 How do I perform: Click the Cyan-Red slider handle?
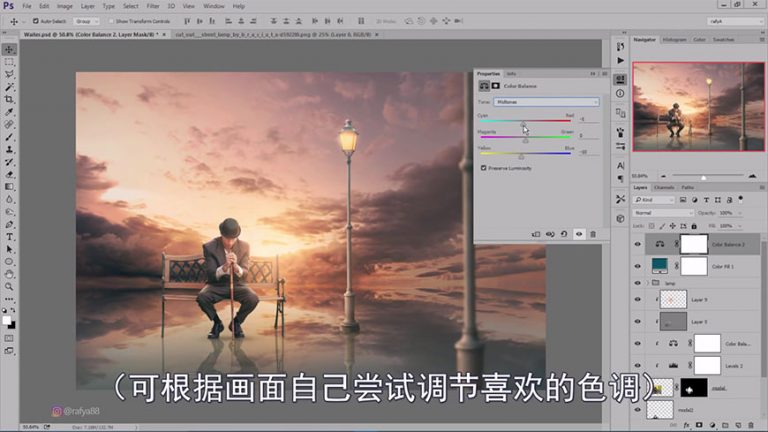(523, 124)
